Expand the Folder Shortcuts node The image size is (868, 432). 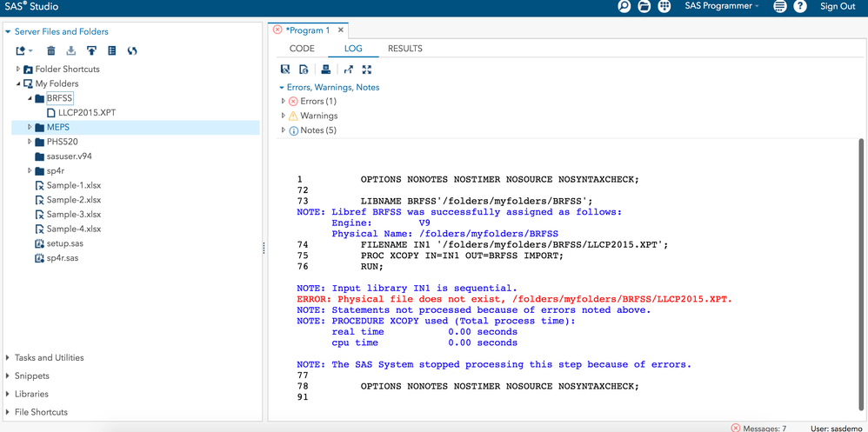18,70
